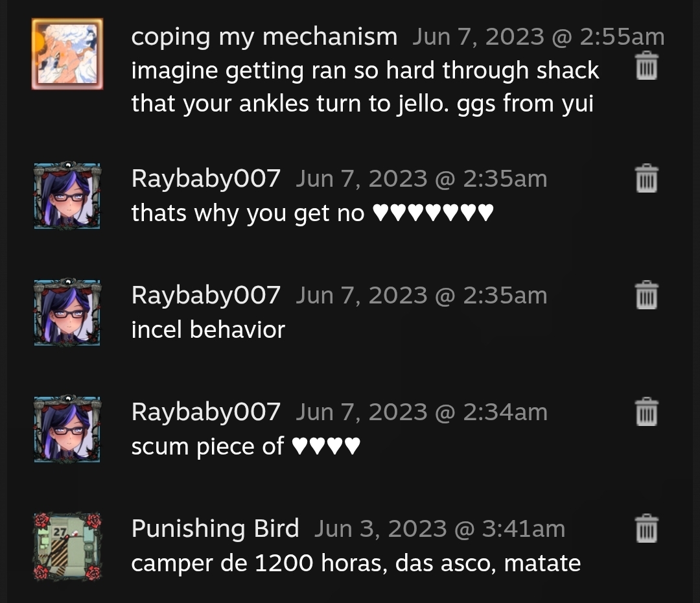Click Raybaby007 name above "thats why you get no"

pos(206,179)
